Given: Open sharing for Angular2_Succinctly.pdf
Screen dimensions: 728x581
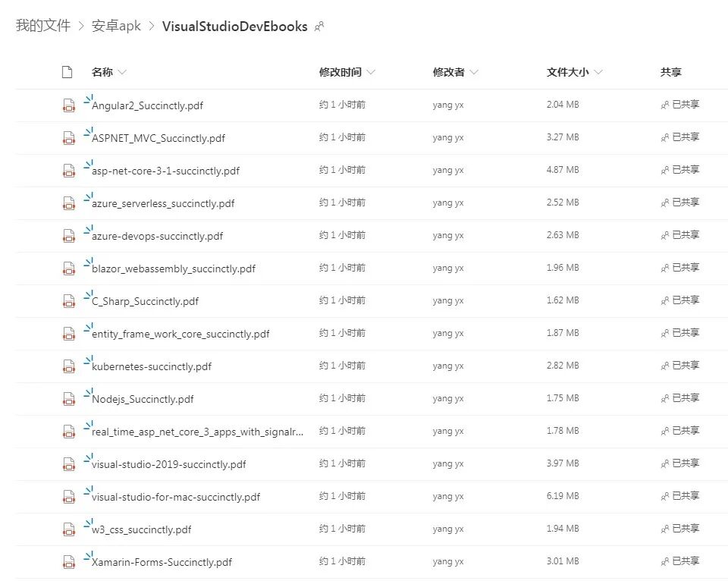Looking at the screenshot, I should pyautogui.click(x=680, y=105).
